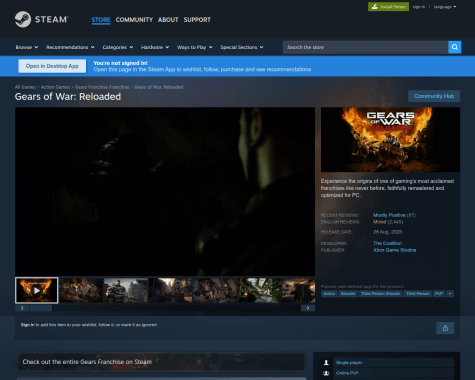The width and height of the screenshot is (475, 380).
Task: Click the share icon button
Action: coord(445,328)
